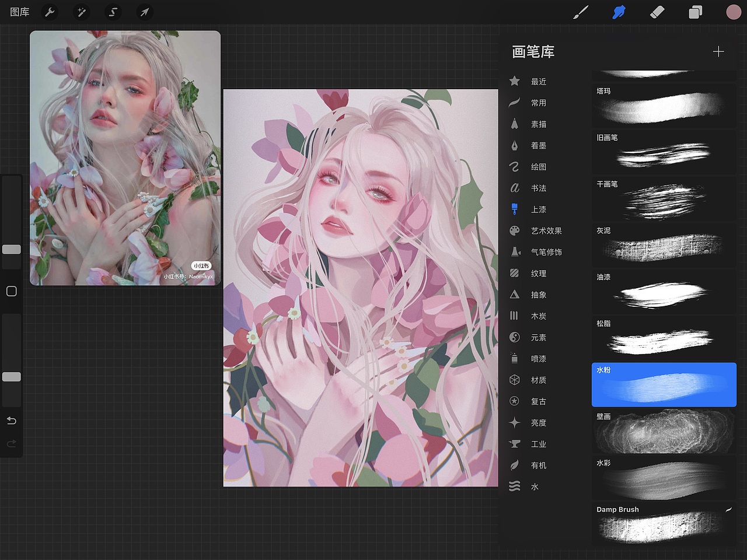Open the 艺术效果 artistic category
The width and height of the screenshot is (747, 560).
(x=536, y=230)
